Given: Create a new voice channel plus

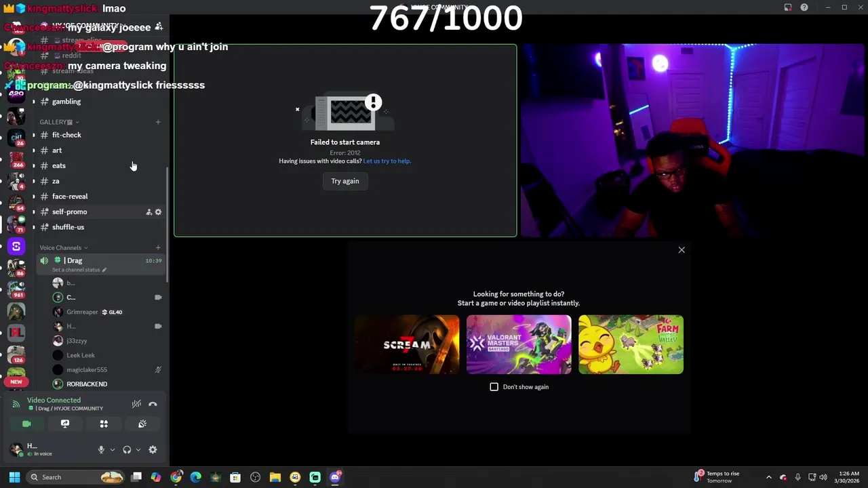Looking at the screenshot, I should pos(158,247).
